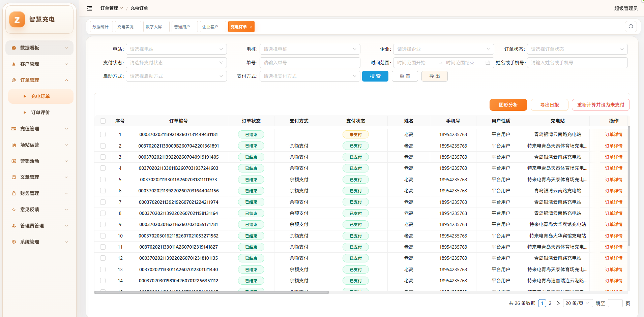644x317 pixels.
Task: Switch to the 数字大屏 tab
Action: (x=156, y=27)
